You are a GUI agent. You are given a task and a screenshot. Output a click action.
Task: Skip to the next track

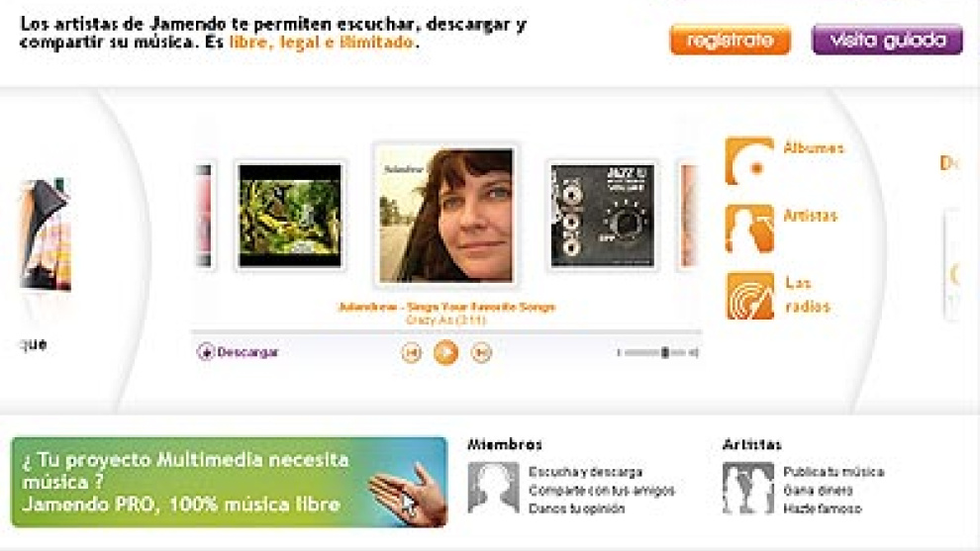point(481,352)
